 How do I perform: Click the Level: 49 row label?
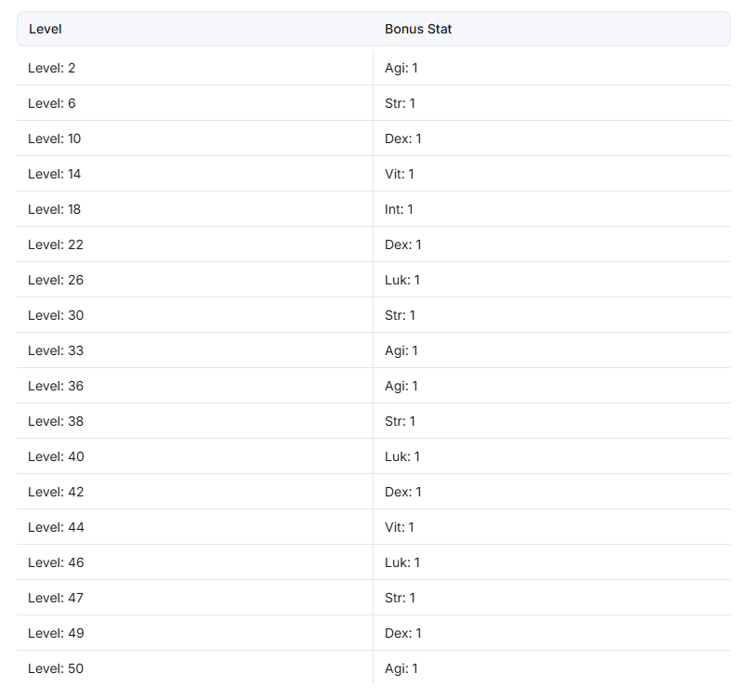(x=56, y=634)
